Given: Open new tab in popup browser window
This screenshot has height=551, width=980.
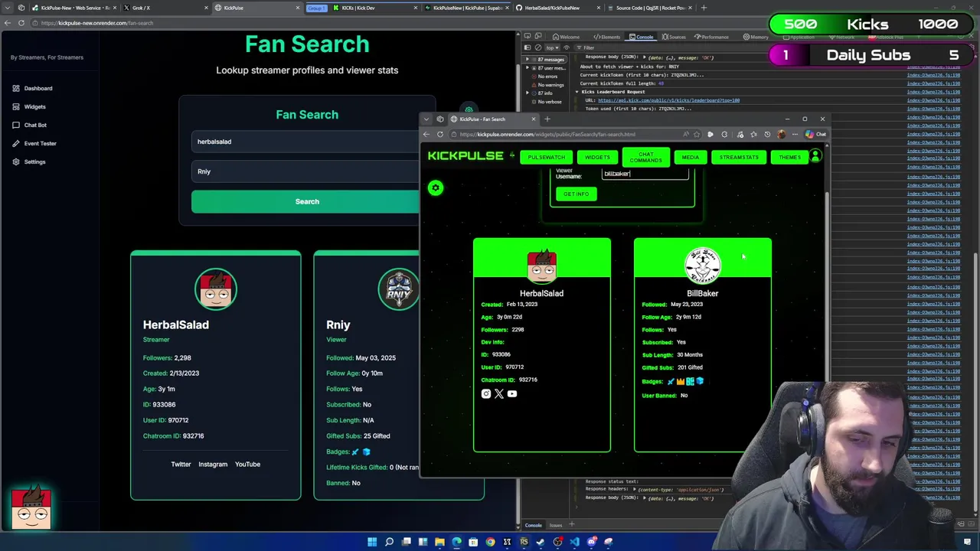Looking at the screenshot, I should pyautogui.click(x=547, y=119).
